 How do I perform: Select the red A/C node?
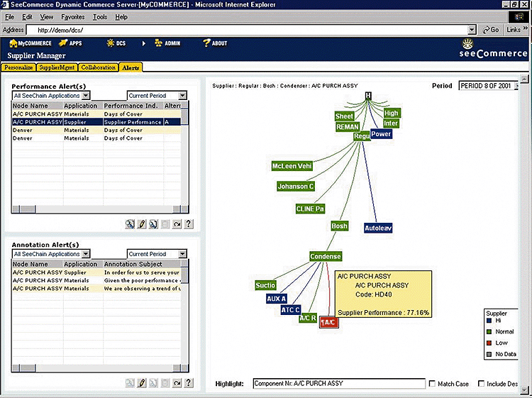click(x=328, y=322)
